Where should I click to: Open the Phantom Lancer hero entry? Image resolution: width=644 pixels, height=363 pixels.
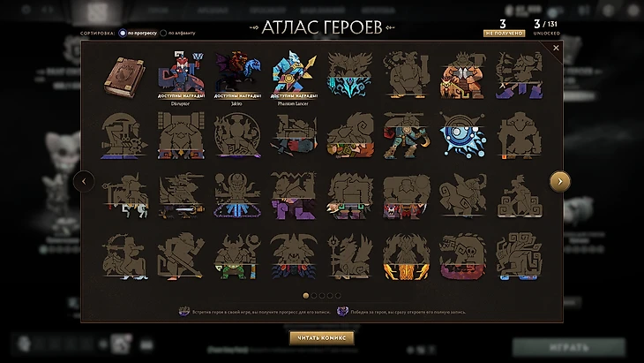[293, 76]
